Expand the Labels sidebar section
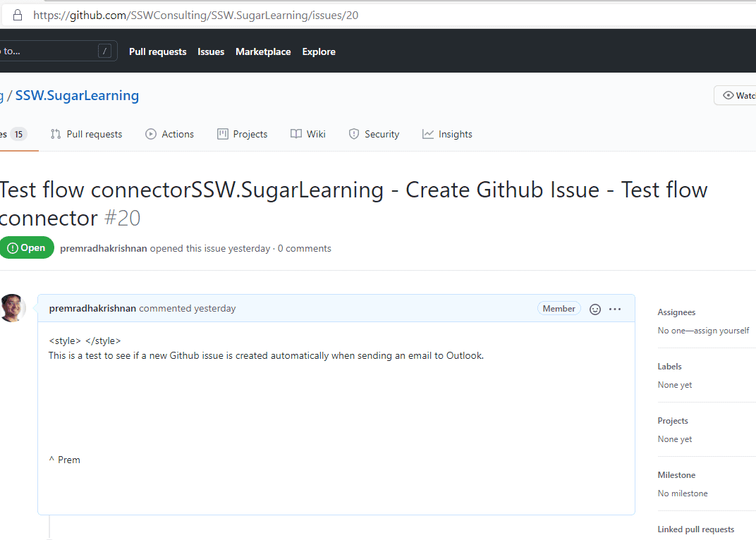 (669, 367)
